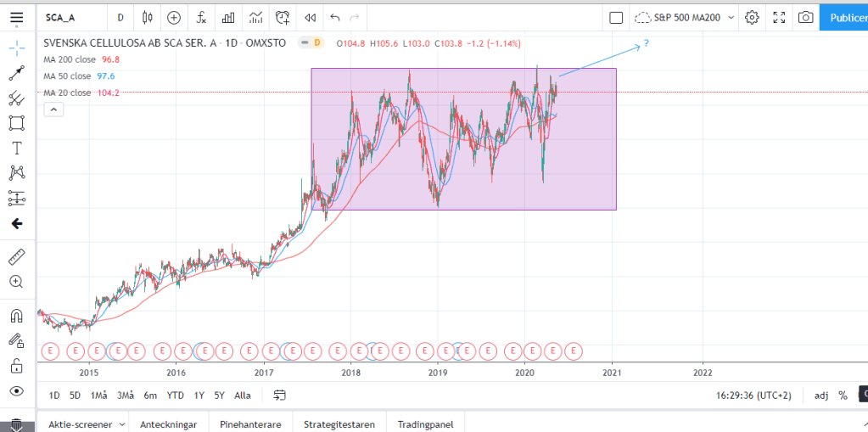Set the time range to 5Y

(219, 395)
